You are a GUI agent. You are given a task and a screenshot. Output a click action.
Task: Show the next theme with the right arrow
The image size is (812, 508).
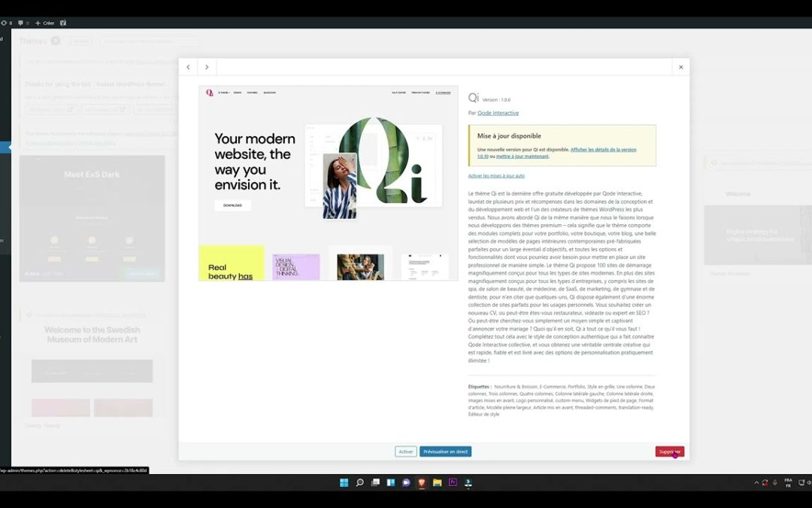pos(207,67)
